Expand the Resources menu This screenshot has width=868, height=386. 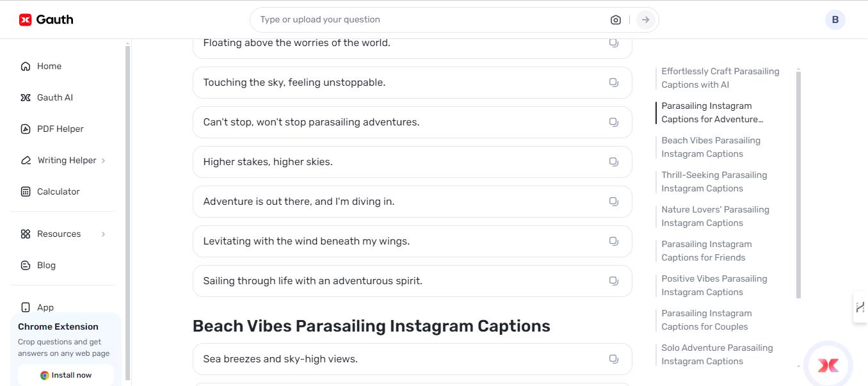[59, 234]
